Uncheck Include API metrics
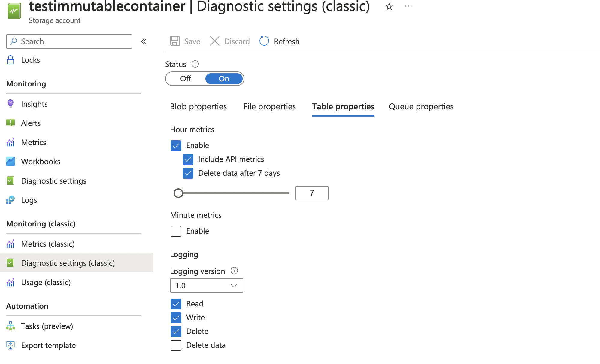The width and height of the screenshot is (600, 364). [188, 159]
